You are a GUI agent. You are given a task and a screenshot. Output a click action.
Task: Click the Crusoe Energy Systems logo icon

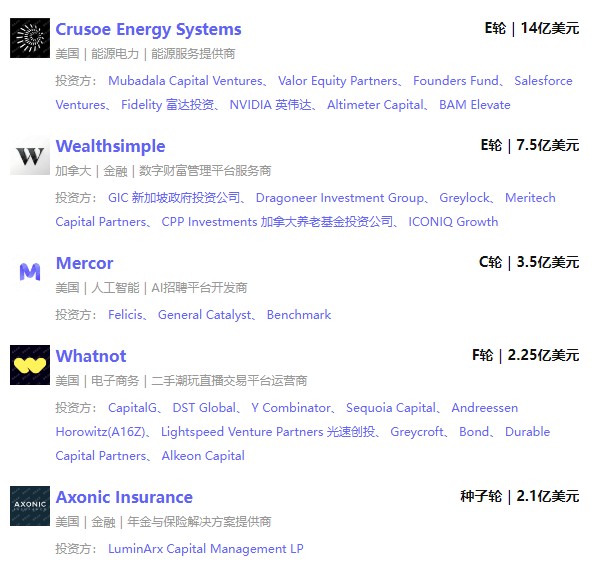tap(30, 38)
